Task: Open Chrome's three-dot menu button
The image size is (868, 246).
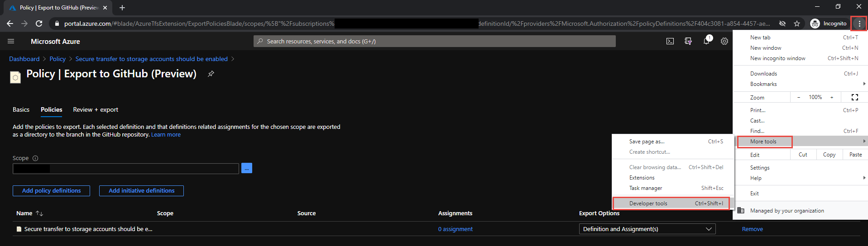Action: click(859, 24)
